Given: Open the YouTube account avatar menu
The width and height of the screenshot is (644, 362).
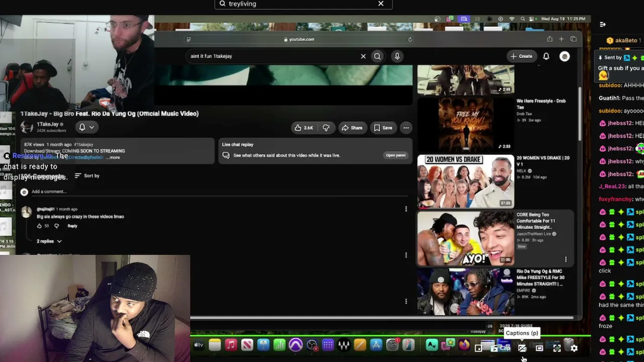Looking at the screenshot, I should (x=565, y=56).
